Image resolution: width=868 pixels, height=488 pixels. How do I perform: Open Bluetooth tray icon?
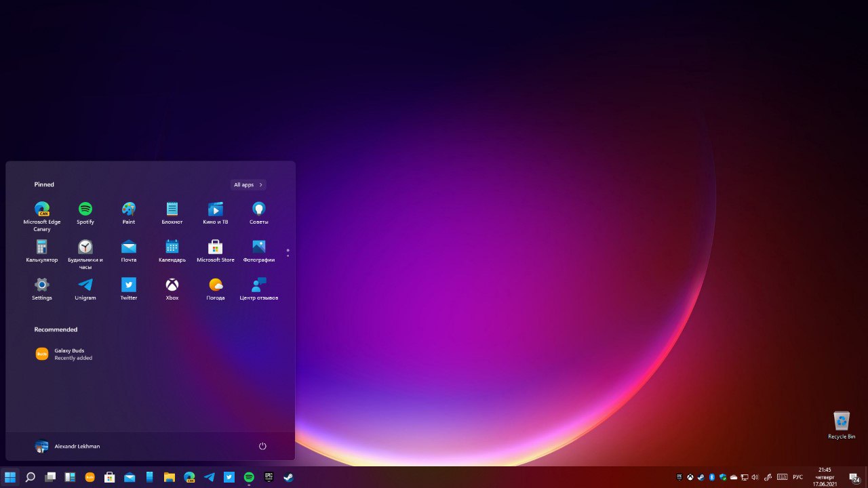coord(712,477)
